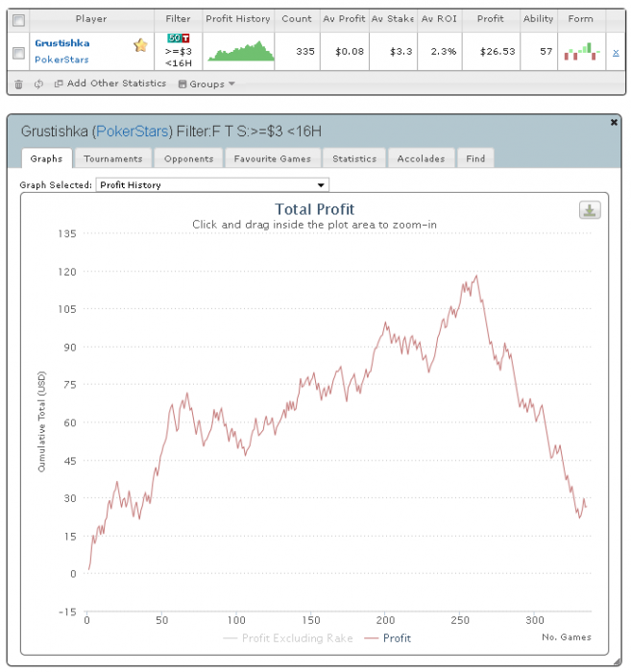Toggle the Profit Excluding Rake legend series
Viewport: 631px width, 672px height.
click(x=288, y=638)
